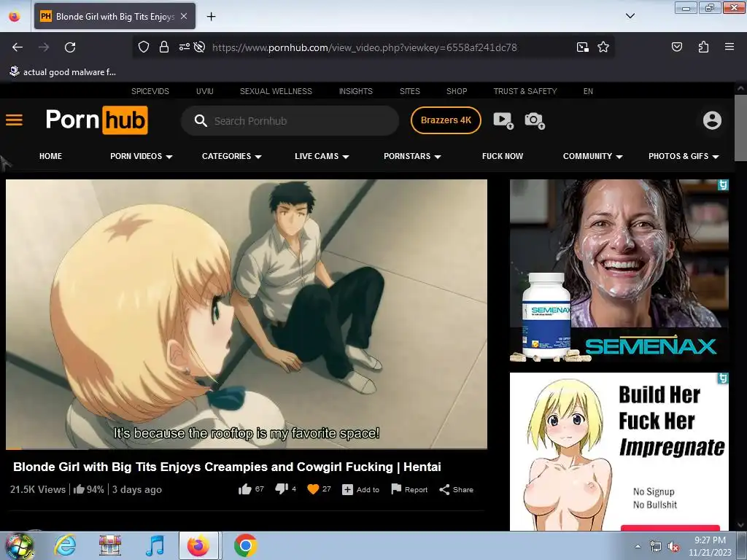
Task: Open the UVIU top link
Action: point(205,91)
